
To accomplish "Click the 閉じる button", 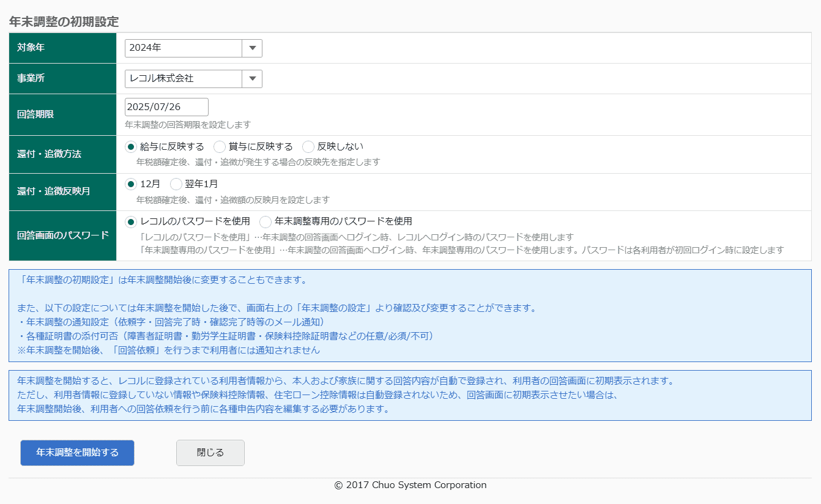I will point(210,453).
